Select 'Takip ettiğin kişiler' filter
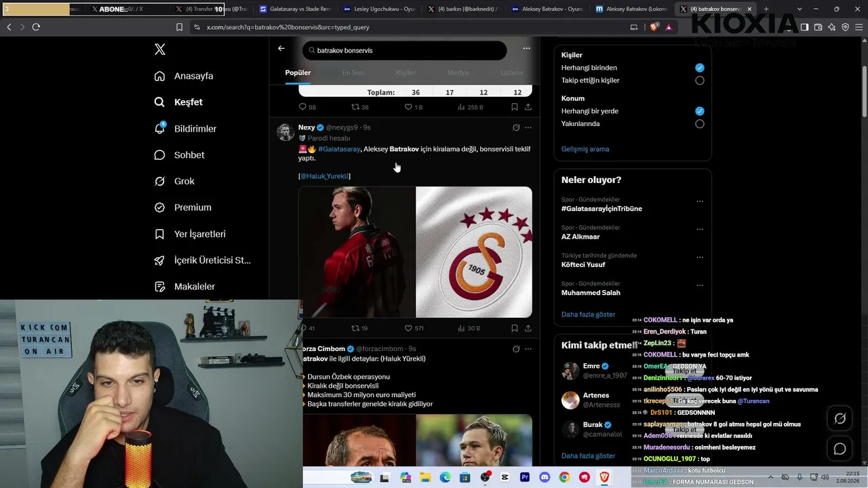Screen dimensions: 868x488 point(700,81)
